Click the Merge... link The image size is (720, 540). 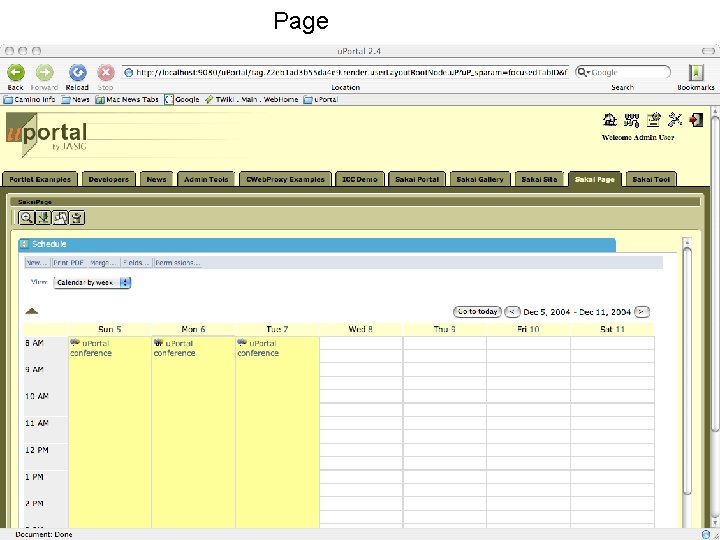(x=103, y=263)
